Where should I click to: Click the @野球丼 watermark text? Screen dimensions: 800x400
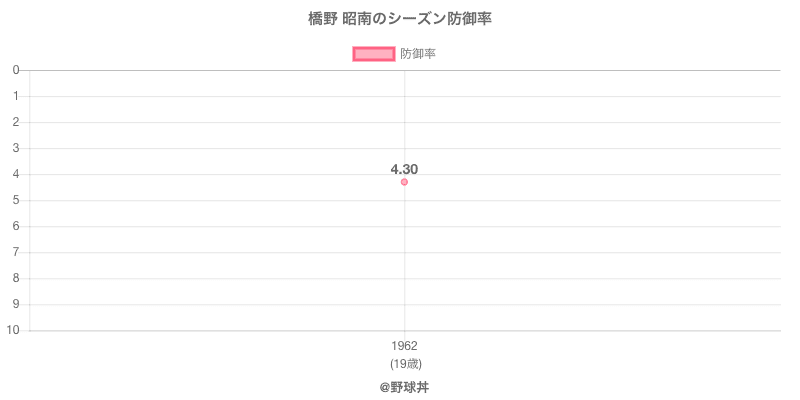tap(404, 386)
